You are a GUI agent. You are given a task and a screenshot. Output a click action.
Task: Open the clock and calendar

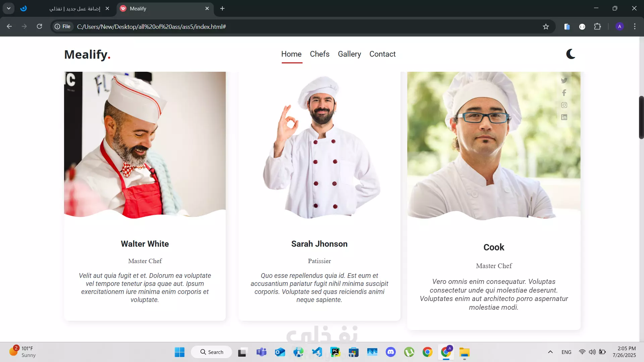tap(624, 352)
